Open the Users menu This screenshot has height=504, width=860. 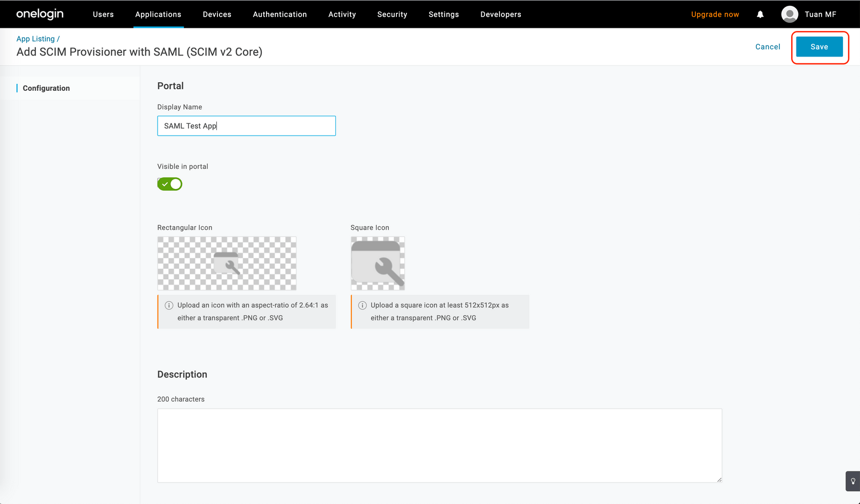coord(103,14)
